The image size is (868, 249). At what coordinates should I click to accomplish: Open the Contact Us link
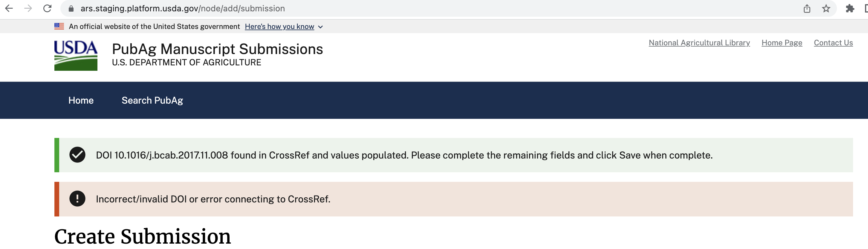coord(833,43)
